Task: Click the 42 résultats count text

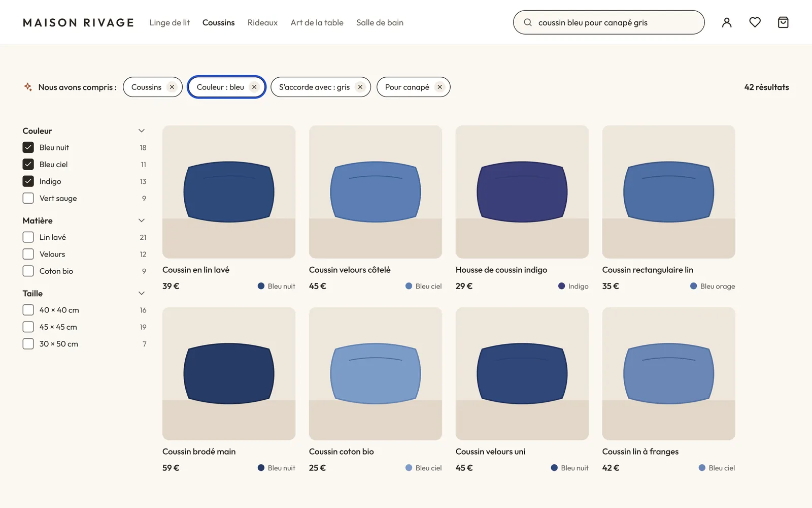Action: 766,87
